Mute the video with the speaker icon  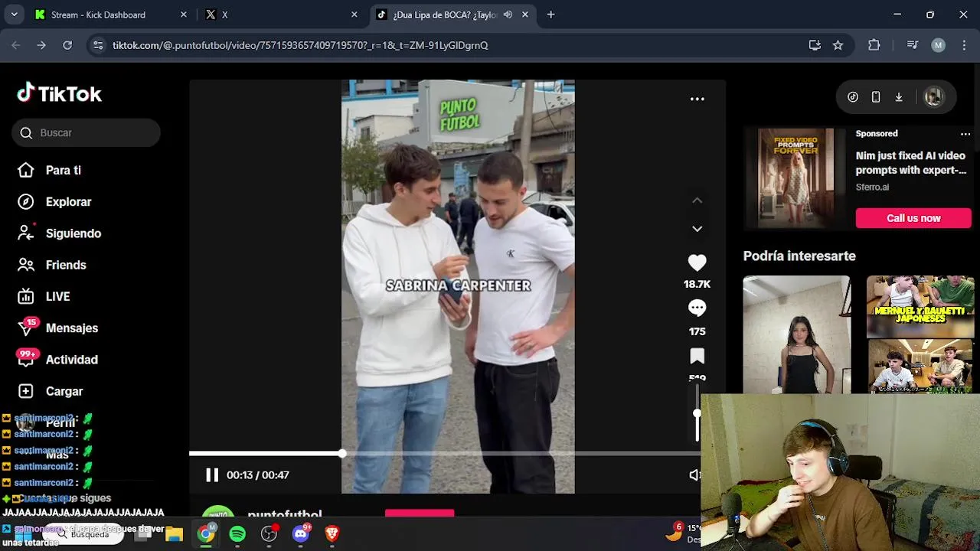pyautogui.click(x=694, y=475)
